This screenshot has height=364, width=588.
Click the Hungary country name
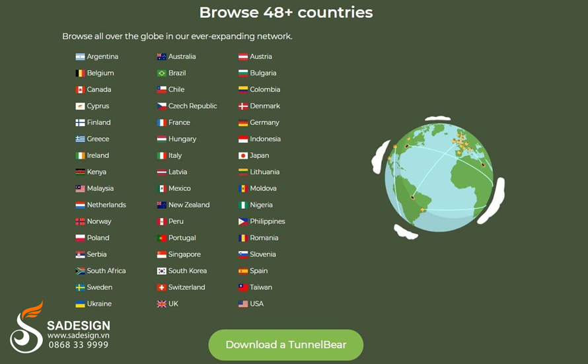(182, 139)
